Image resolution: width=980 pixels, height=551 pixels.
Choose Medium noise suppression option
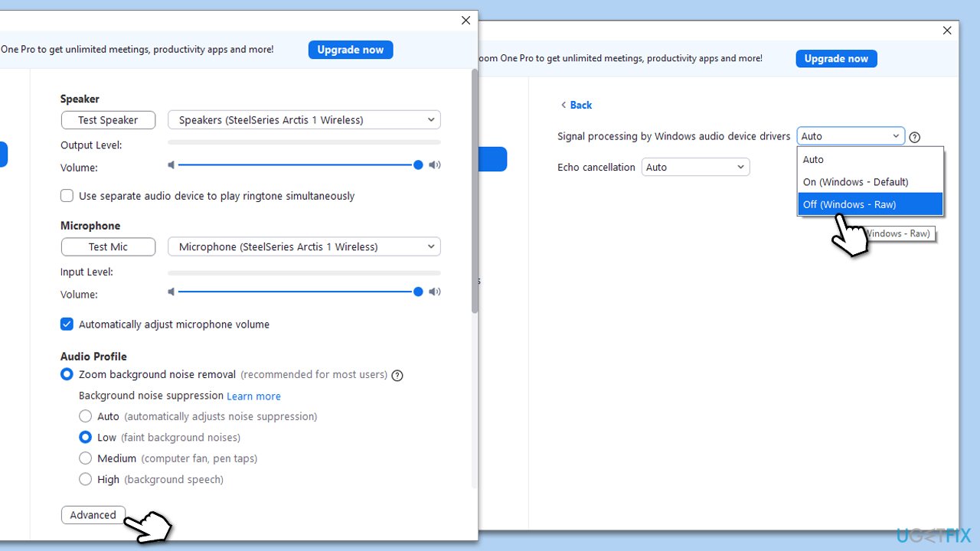pyautogui.click(x=85, y=458)
